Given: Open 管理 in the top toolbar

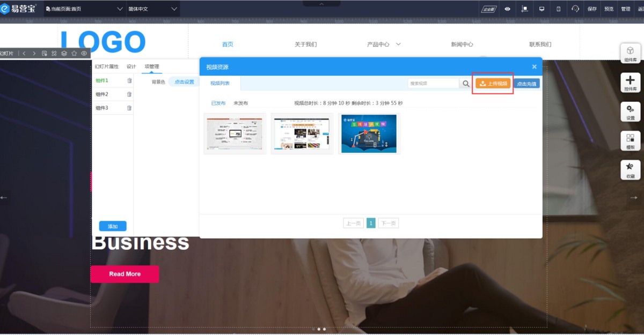Looking at the screenshot, I should 625,9.
